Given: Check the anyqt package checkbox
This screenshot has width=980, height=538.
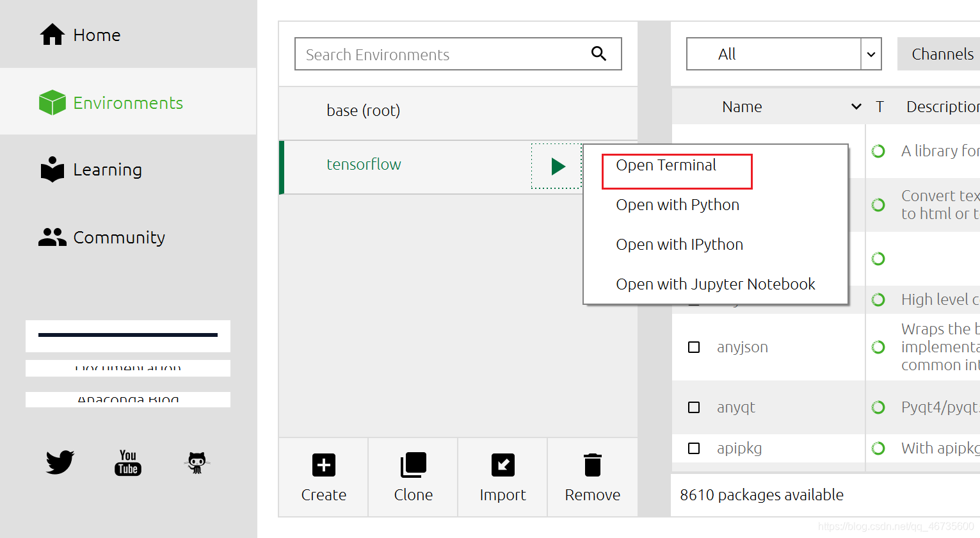Looking at the screenshot, I should point(694,407).
